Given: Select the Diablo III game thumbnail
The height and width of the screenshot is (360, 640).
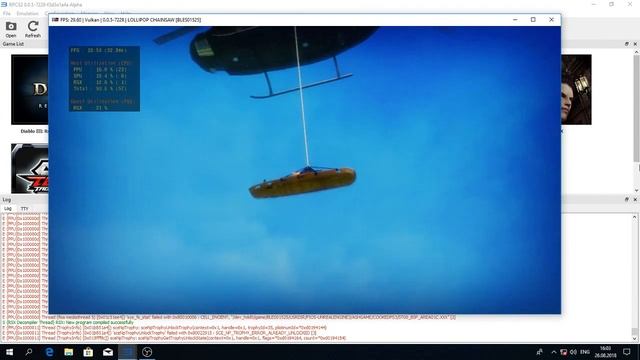Looking at the screenshot, I should pos(30,89).
